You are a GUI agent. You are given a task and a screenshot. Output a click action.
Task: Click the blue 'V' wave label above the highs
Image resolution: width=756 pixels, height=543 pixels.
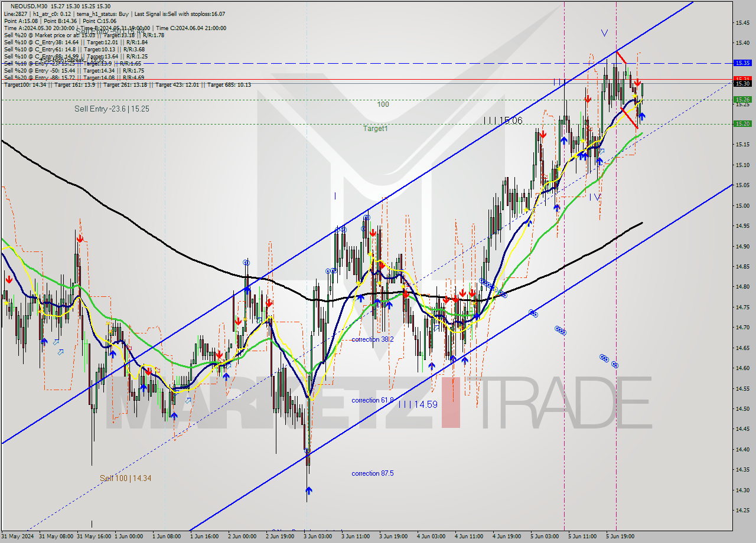pos(604,33)
